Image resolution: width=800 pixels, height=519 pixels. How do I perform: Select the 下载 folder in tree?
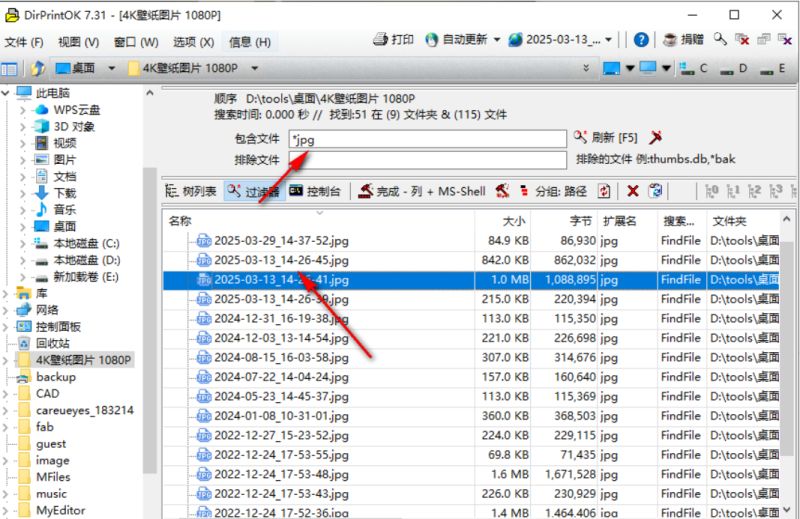65,193
